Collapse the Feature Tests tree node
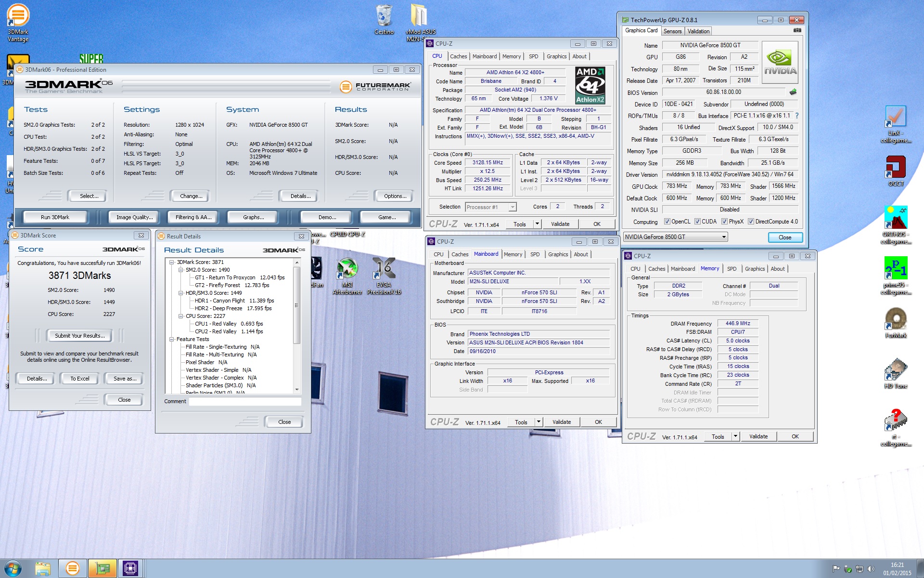The image size is (924, 578). (172, 339)
